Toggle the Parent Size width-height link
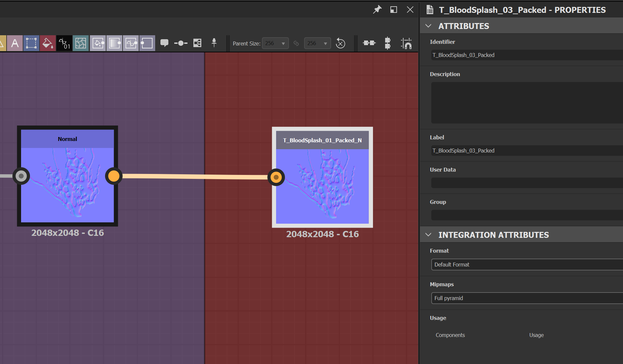Image resolution: width=623 pixels, height=364 pixels. tap(296, 43)
